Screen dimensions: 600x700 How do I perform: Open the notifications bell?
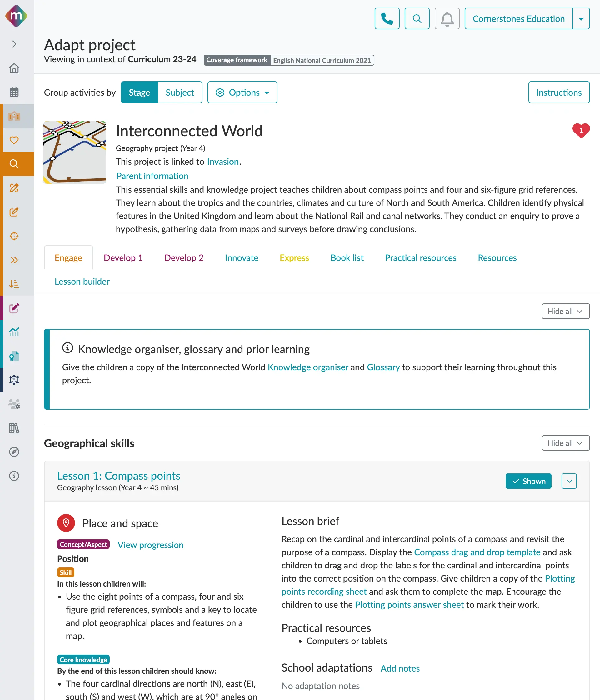(447, 18)
